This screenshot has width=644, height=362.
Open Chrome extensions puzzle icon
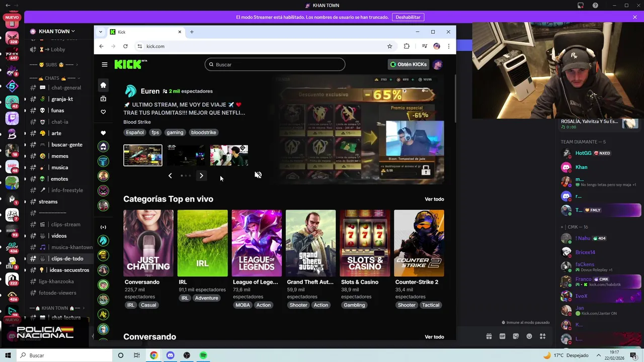pos(407,46)
